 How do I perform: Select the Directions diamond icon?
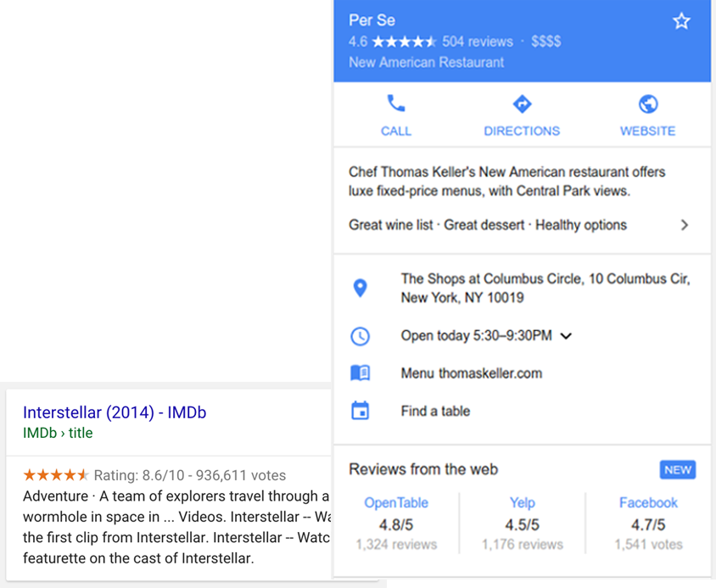(x=522, y=105)
